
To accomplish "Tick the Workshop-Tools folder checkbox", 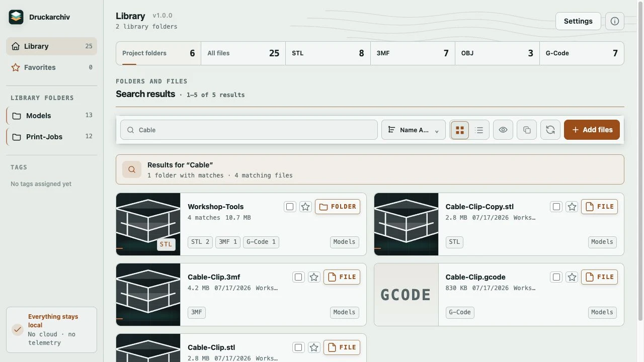I will pos(290,207).
